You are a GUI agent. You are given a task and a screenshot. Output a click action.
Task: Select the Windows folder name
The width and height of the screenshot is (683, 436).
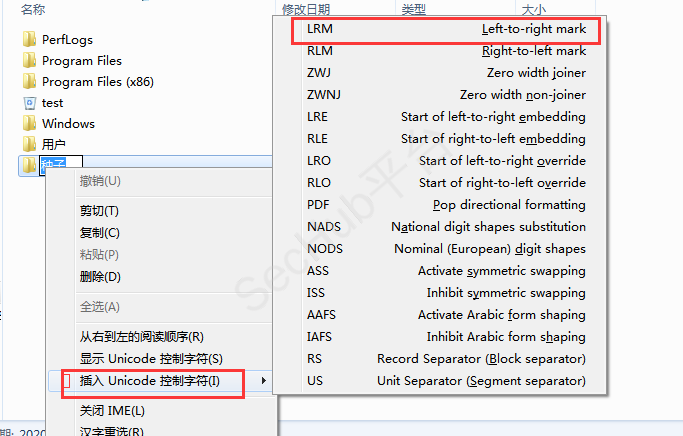68,124
